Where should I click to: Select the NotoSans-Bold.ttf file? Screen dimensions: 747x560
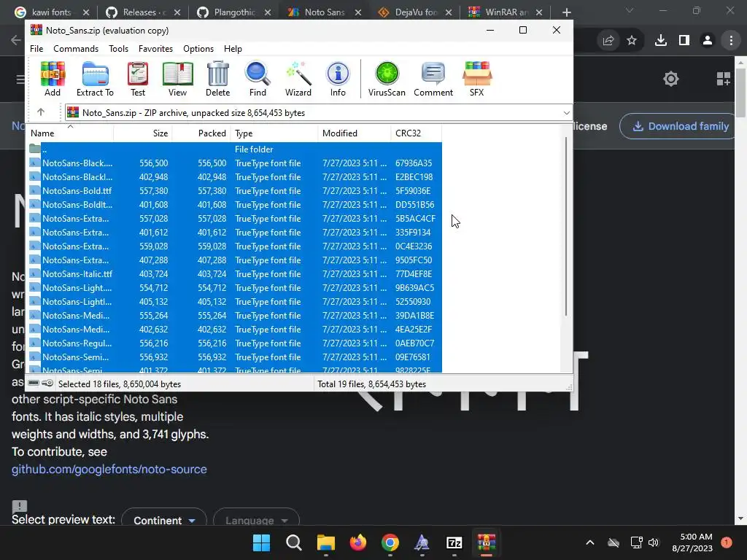(236, 190)
